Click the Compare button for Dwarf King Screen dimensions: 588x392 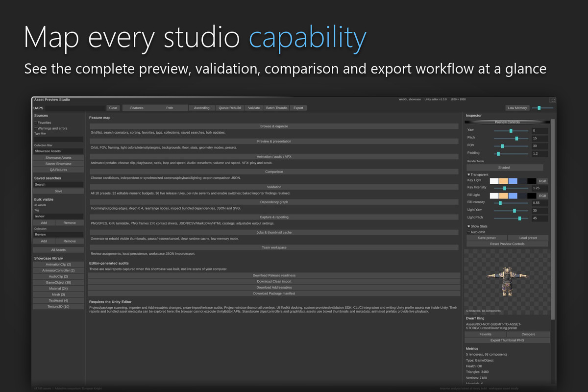click(x=528, y=334)
